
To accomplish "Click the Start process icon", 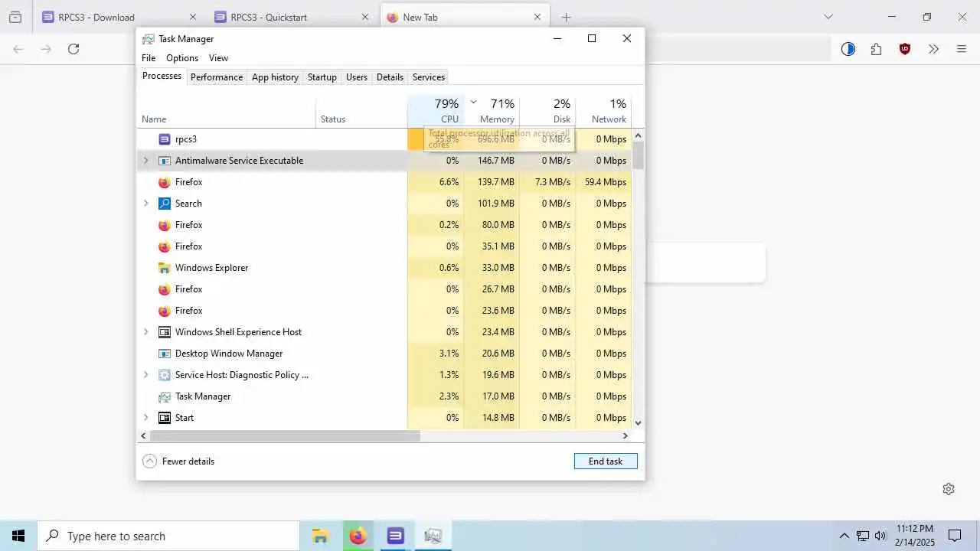I will (164, 418).
